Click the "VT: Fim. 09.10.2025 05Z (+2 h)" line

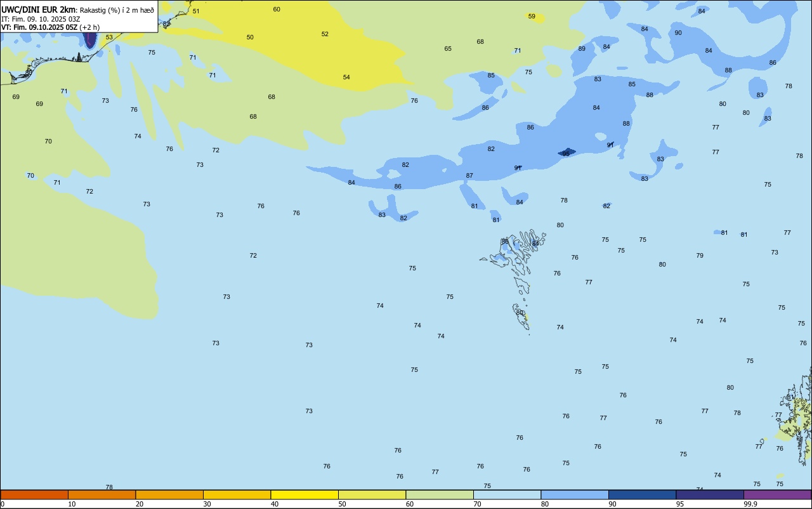[50, 27]
